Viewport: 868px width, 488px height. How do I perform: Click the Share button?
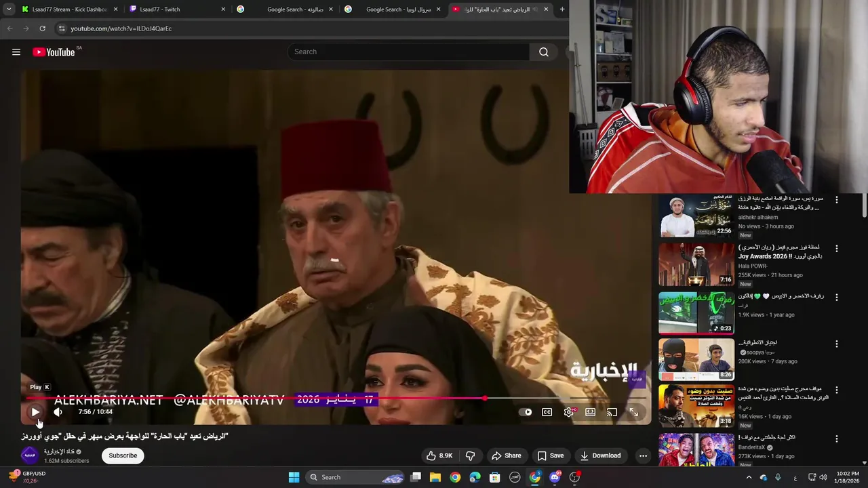click(x=507, y=455)
